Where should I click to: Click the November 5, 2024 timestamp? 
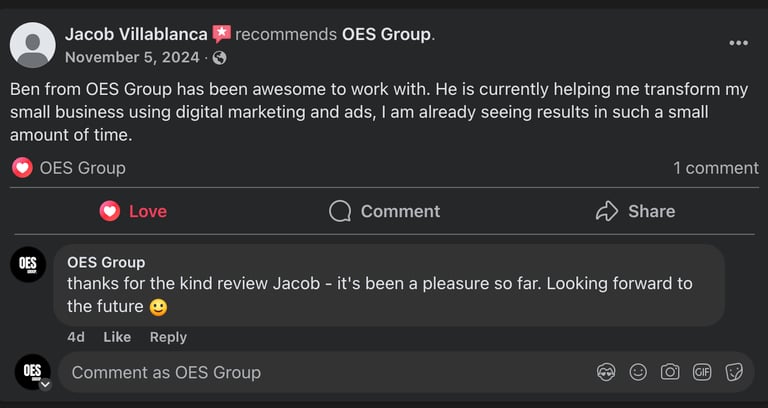(132, 58)
